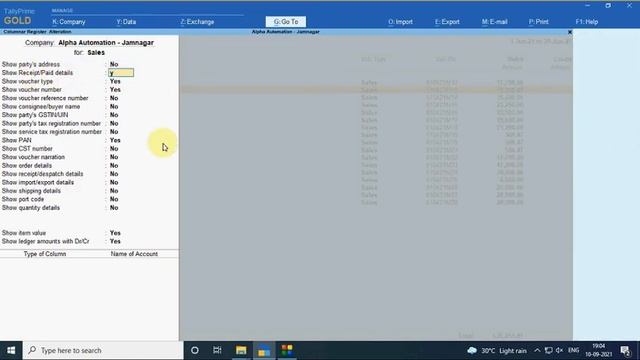Toggle Show party's tax registration number value
The width and height of the screenshot is (640, 360).
(x=114, y=124)
